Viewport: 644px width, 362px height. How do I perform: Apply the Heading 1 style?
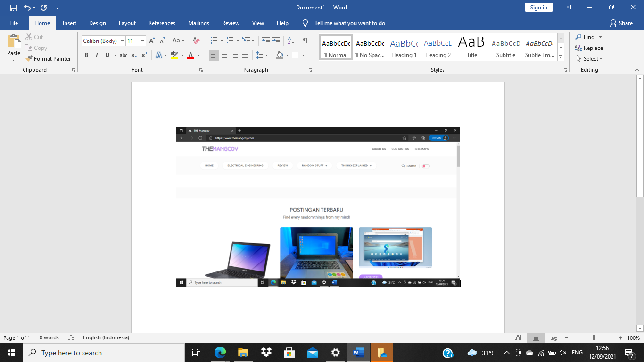[x=404, y=46]
